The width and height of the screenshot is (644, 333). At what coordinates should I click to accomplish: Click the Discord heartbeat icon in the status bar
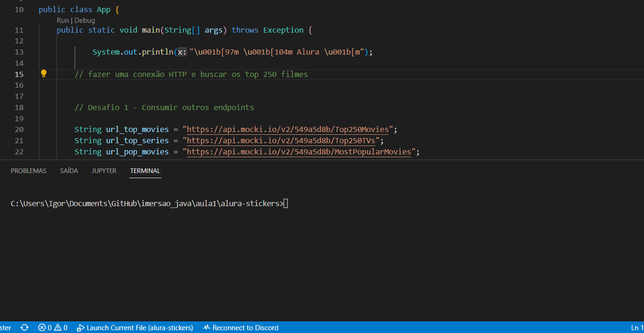pos(206,327)
